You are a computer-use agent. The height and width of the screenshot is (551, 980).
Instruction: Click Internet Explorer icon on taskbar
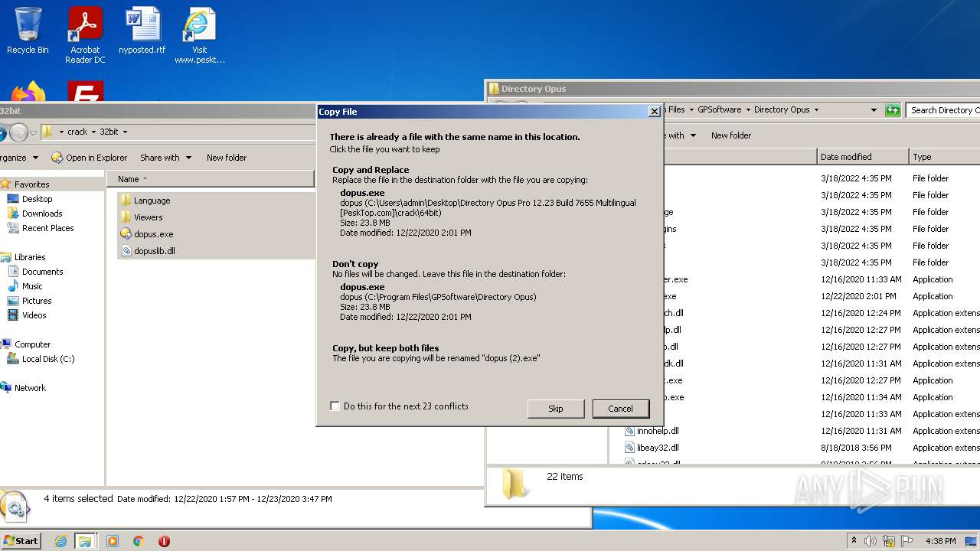click(x=60, y=541)
